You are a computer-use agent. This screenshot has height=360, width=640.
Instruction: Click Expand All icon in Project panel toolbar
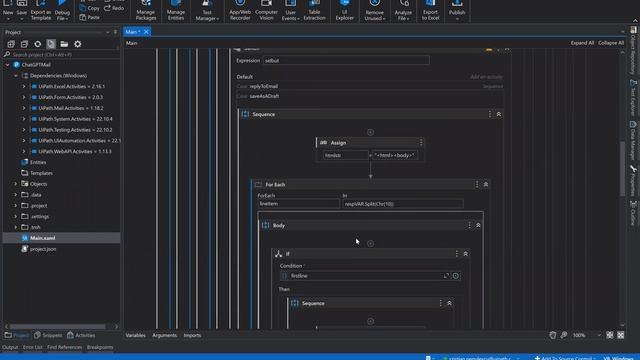pos(11,44)
